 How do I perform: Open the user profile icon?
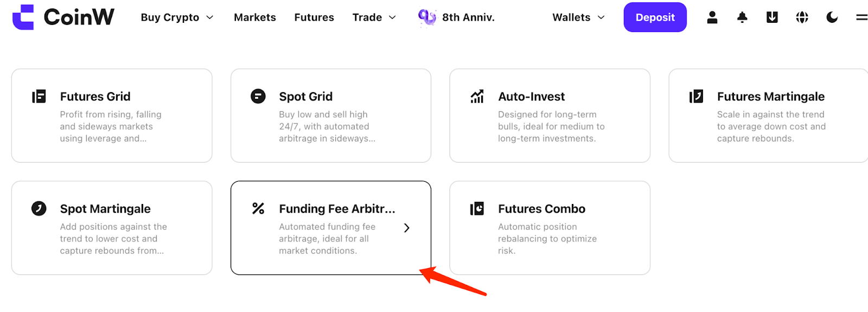(712, 17)
